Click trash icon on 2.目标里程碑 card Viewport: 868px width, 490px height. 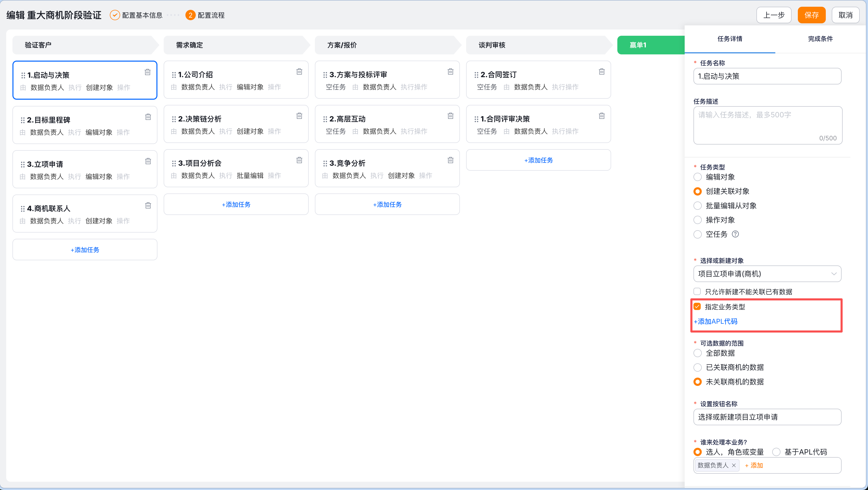[x=148, y=117]
